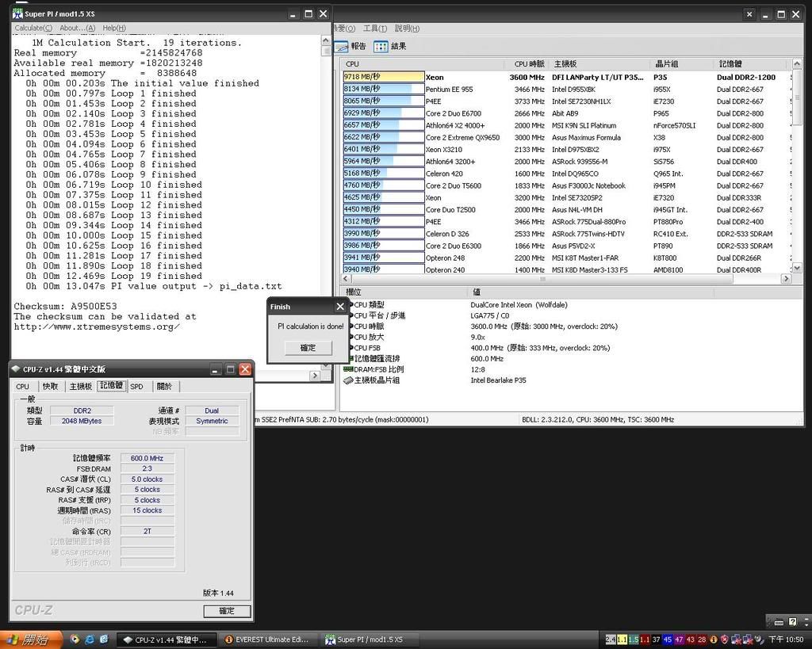
Task: Click the yellow 1.1 sensor tray icon
Action: (622, 639)
